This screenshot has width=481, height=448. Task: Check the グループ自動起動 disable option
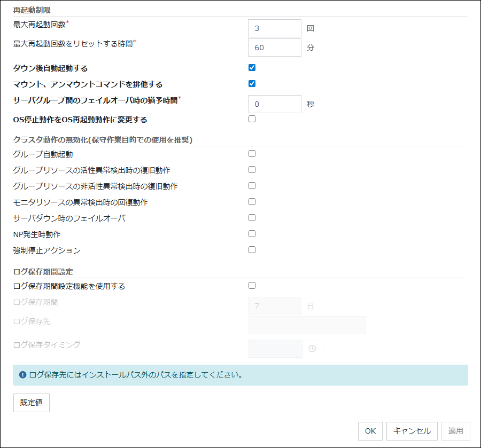tap(252, 153)
